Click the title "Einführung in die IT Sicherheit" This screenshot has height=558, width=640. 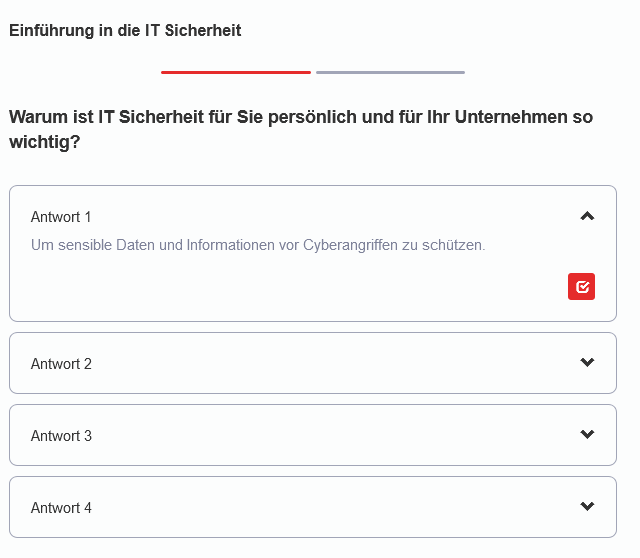[125, 31]
